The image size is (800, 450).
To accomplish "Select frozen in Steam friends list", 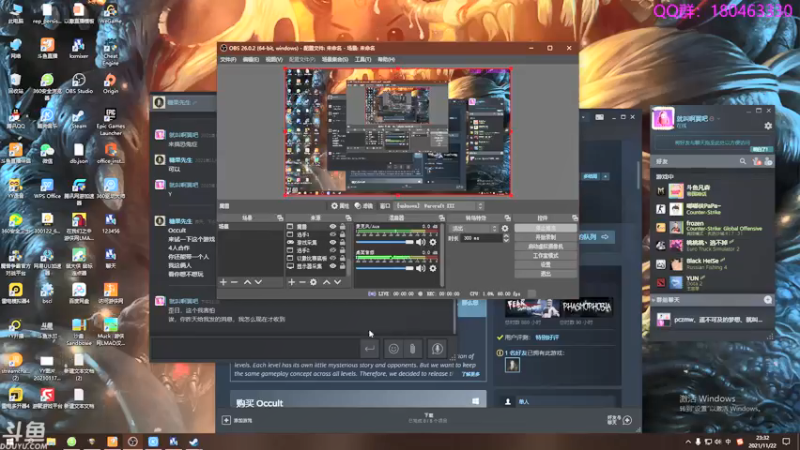I will [x=714, y=227].
